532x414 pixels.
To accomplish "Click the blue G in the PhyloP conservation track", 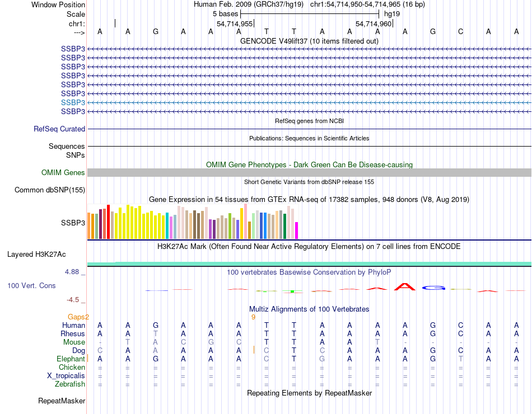I will coord(433,288).
